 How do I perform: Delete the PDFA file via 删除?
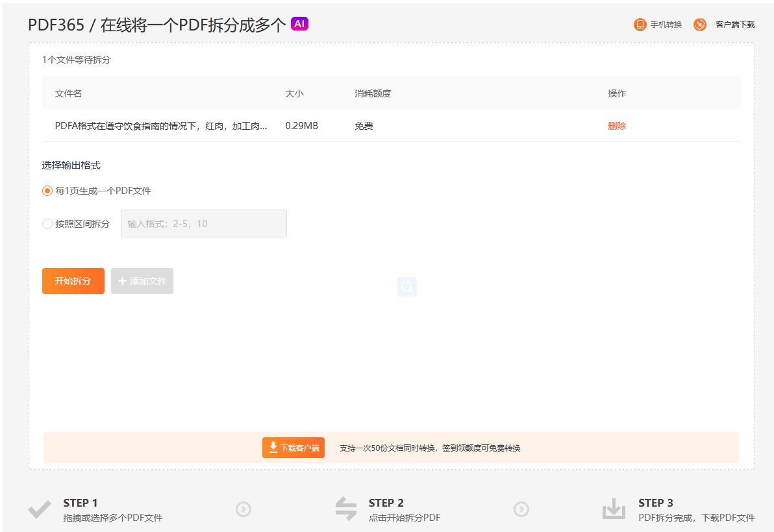pyautogui.click(x=616, y=126)
